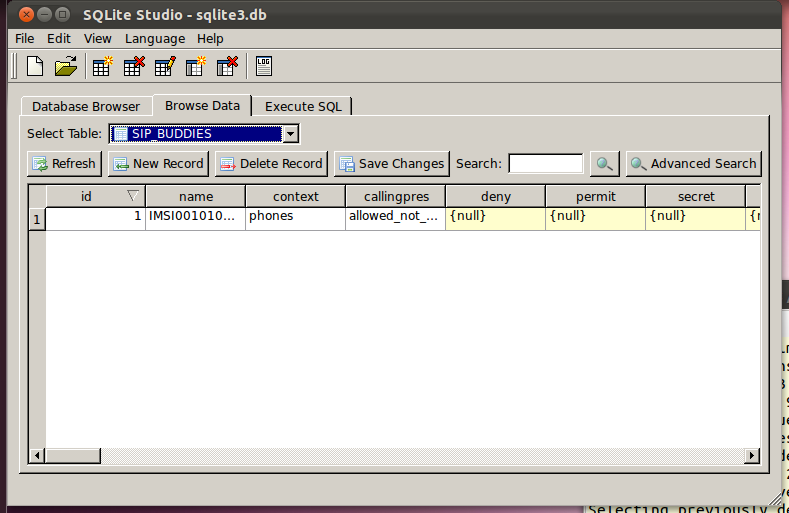
Task: Open the SQL log icon
Action: pyautogui.click(x=264, y=67)
